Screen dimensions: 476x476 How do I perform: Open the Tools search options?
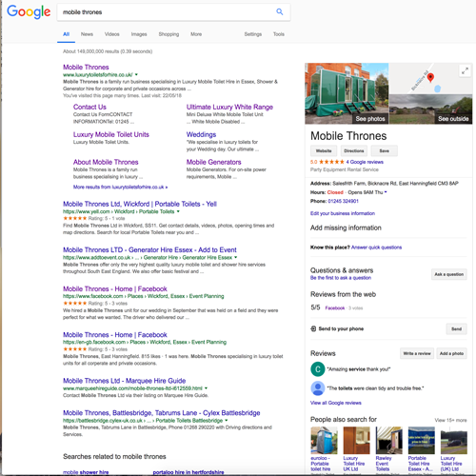point(279,34)
